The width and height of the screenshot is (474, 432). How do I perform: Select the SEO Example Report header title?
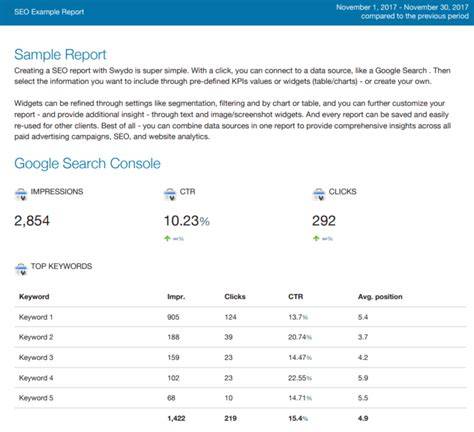click(x=49, y=12)
